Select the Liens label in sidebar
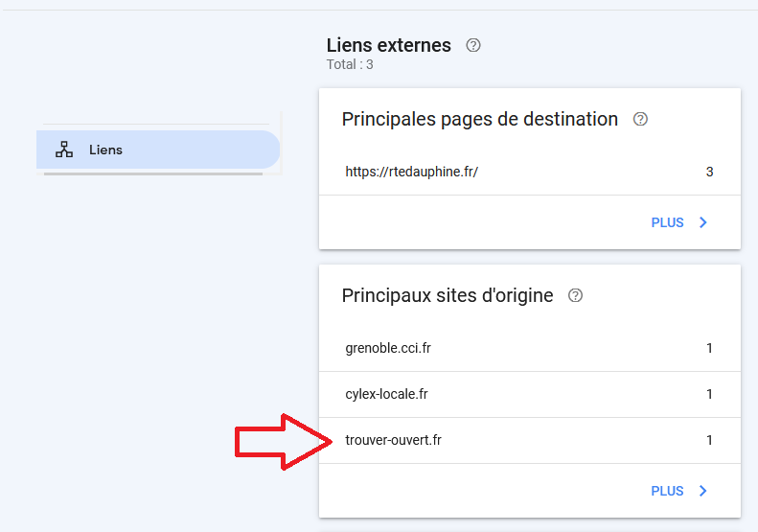Screen dimensions: 758x532 pyautogui.click(x=105, y=150)
